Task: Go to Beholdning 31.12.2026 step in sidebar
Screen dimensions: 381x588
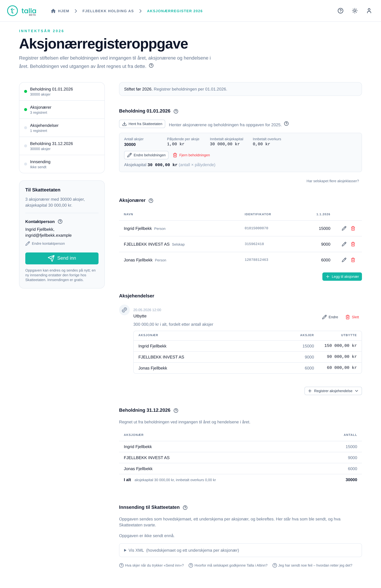Action: pyautogui.click(x=62, y=146)
